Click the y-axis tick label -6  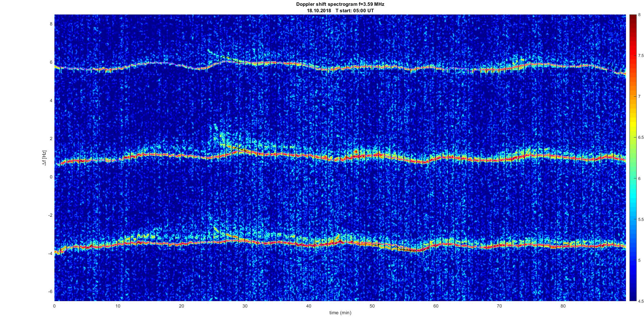50,291
